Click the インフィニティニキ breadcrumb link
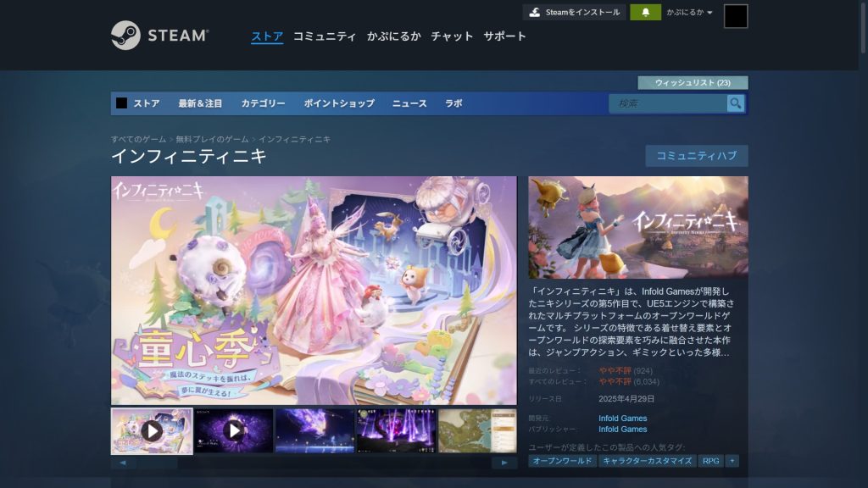 pyautogui.click(x=294, y=140)
